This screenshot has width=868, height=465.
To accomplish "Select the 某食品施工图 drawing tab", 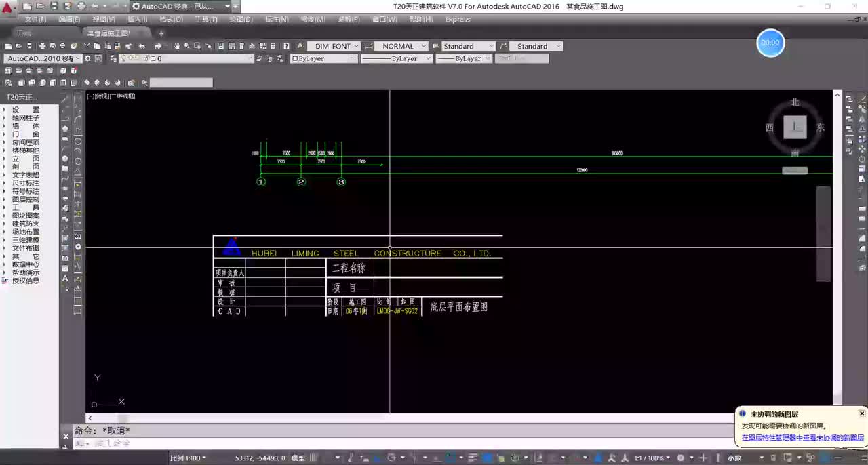I will (108, 33).
